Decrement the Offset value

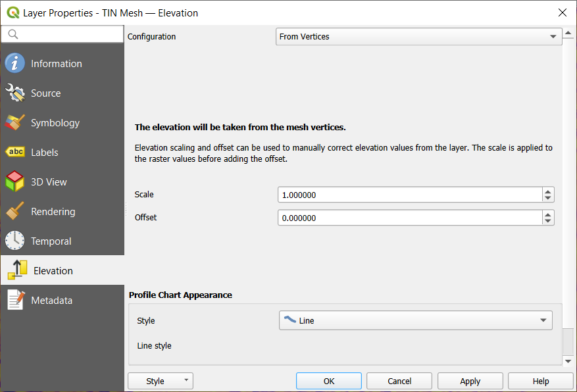click(548, 220)
